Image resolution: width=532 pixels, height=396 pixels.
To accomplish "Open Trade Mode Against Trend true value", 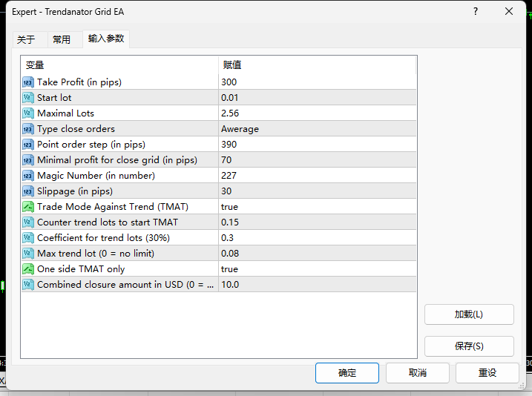I will (318, 207).
